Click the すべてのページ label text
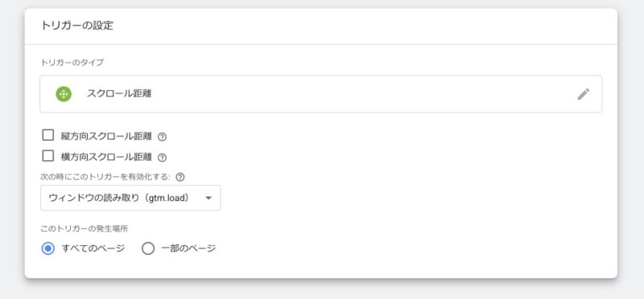The image size is (644, 299). (x=93, y=248)
